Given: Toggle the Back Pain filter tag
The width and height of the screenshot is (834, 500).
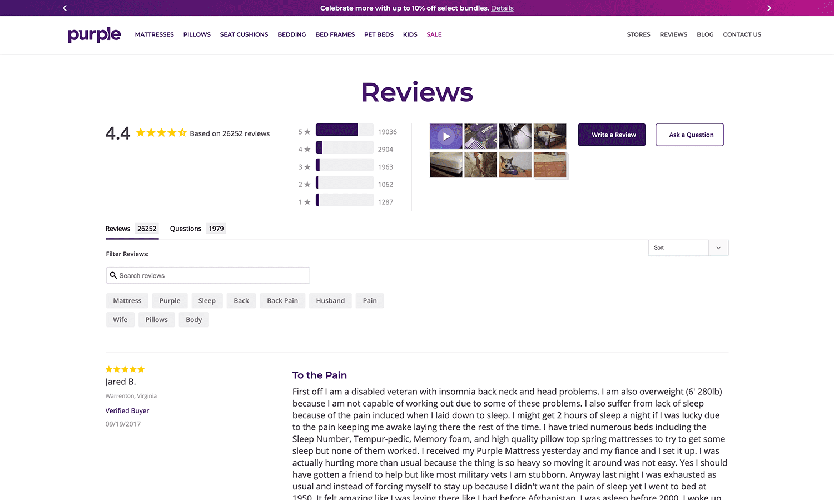Looking at the screenshot, I should [x=282, y=301].
